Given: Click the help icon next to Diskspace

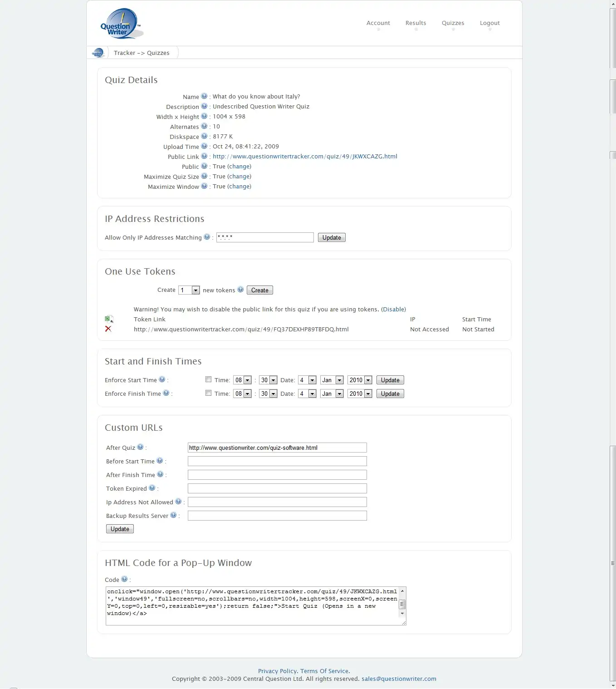Looking at the screenshot, I should (204, 136).
